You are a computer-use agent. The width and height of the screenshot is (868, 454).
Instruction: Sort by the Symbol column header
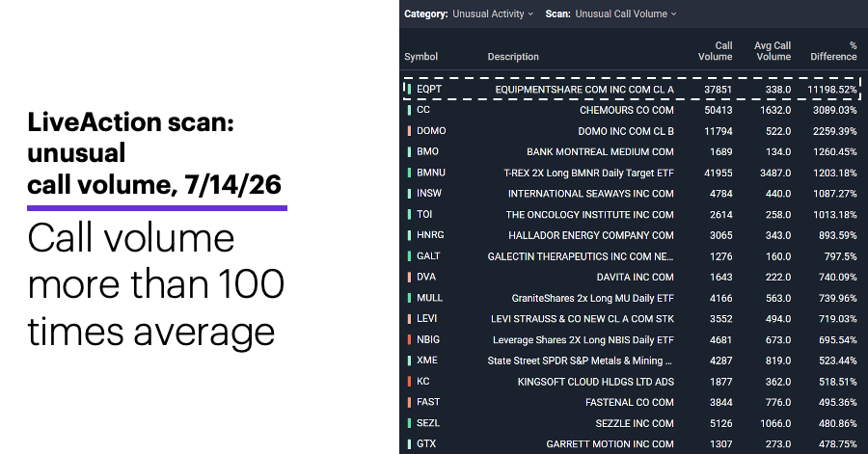tap(420, 57)
